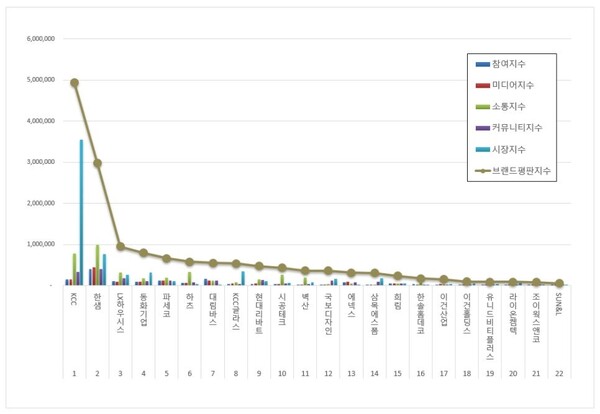600x414 pixels.
Task: Select the 커뮤니티지수 legend label
Action: [x=517, y=128]
